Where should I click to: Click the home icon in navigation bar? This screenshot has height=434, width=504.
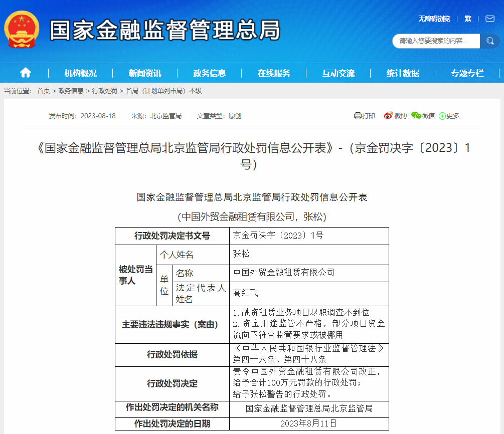click(26, 73)
